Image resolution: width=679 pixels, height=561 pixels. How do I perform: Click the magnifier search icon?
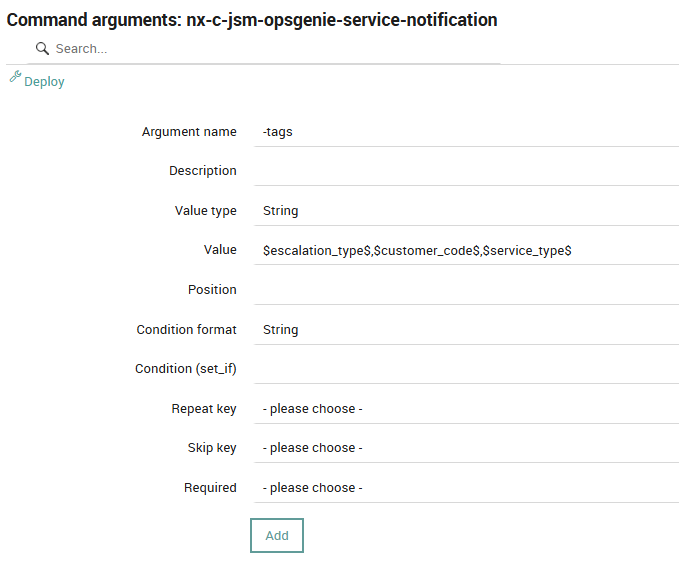42,48
